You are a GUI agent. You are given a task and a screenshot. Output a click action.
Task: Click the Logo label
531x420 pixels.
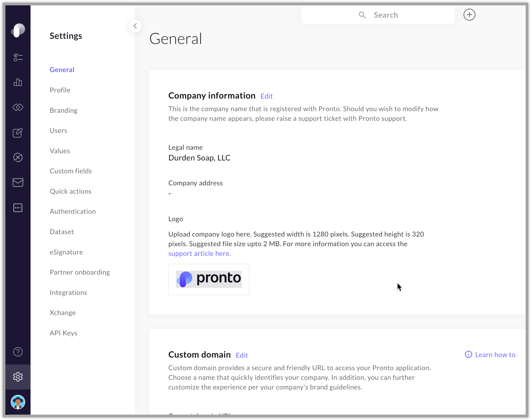coord(175,219)
